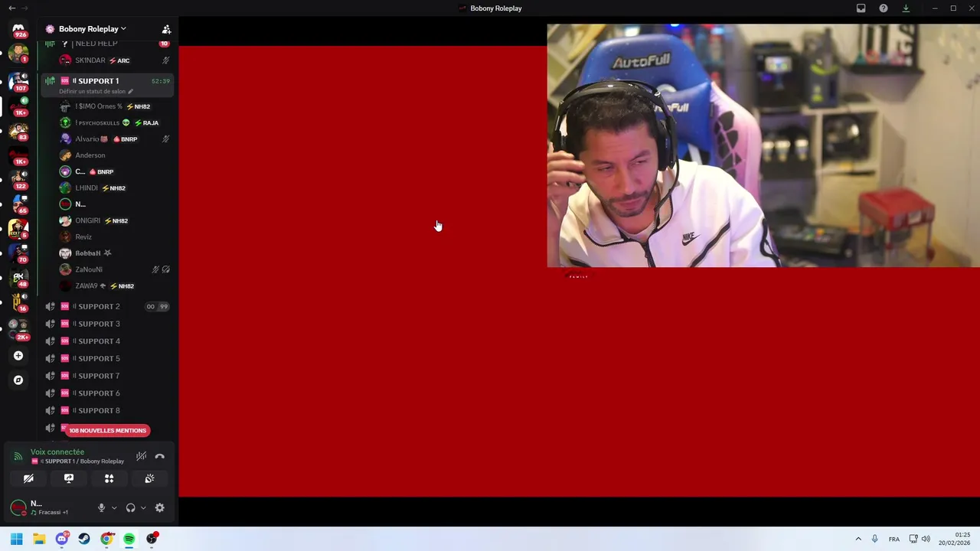This screenshot has width=980, height=551.
Task: Click the Add a Server plus icon
Action: 18,356
